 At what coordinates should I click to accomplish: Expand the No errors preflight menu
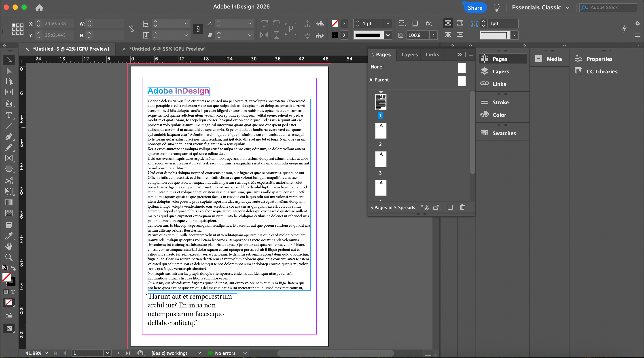click(245, 353)
